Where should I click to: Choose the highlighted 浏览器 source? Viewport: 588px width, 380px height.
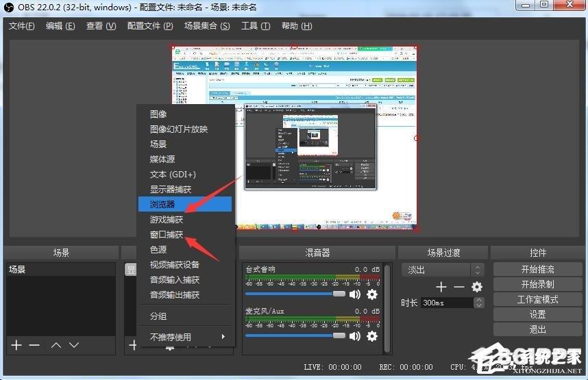click(185, 204)
